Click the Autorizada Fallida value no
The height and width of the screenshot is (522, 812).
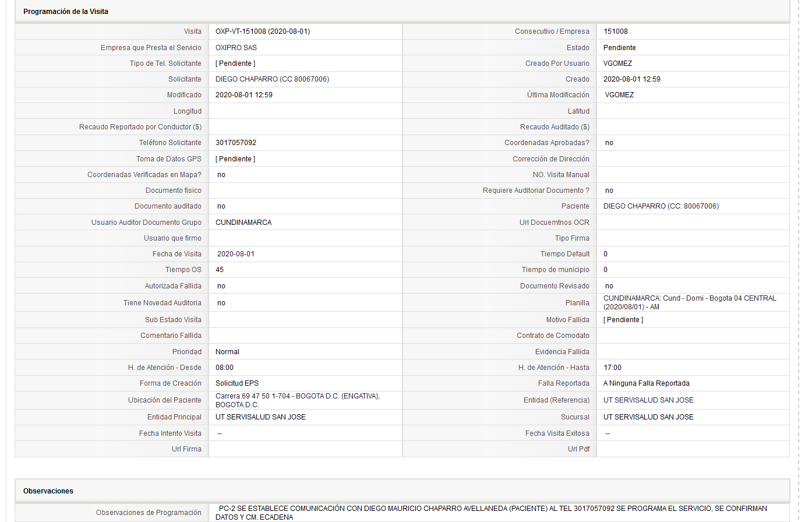pyautogui.click(x=221, y=286)
